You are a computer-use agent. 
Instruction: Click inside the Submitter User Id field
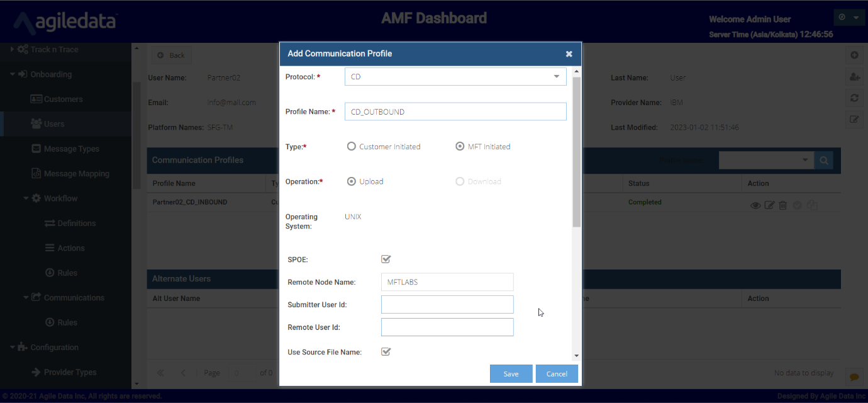tap(447, 305)
